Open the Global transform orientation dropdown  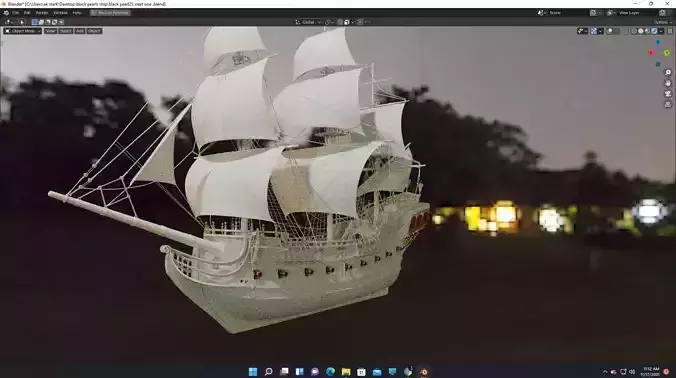click(x=308, y=22)
